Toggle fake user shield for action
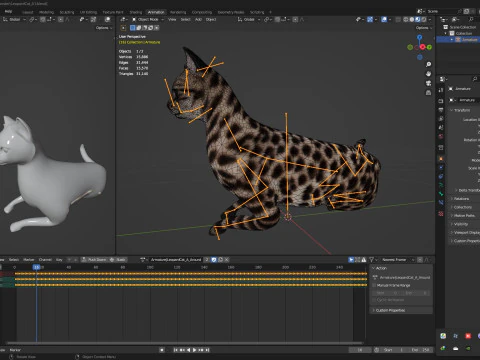Image resolution: width=480 pixels, height=360 pixels. click(214, 260)
